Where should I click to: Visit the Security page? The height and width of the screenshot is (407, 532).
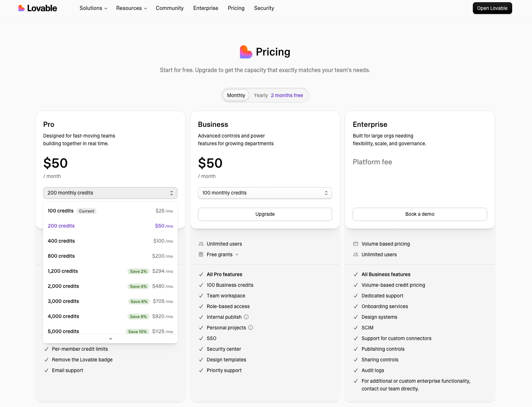[x=264, y=8]
